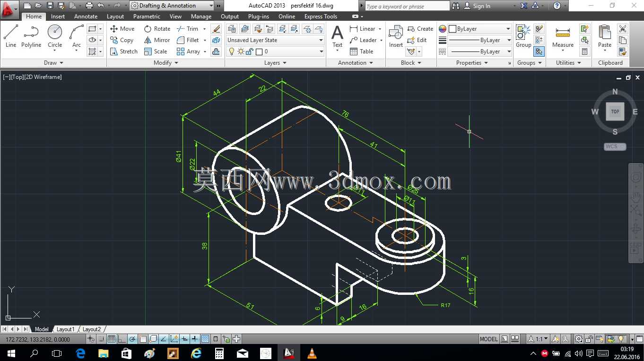Click the Sign In link

[481, 6]
